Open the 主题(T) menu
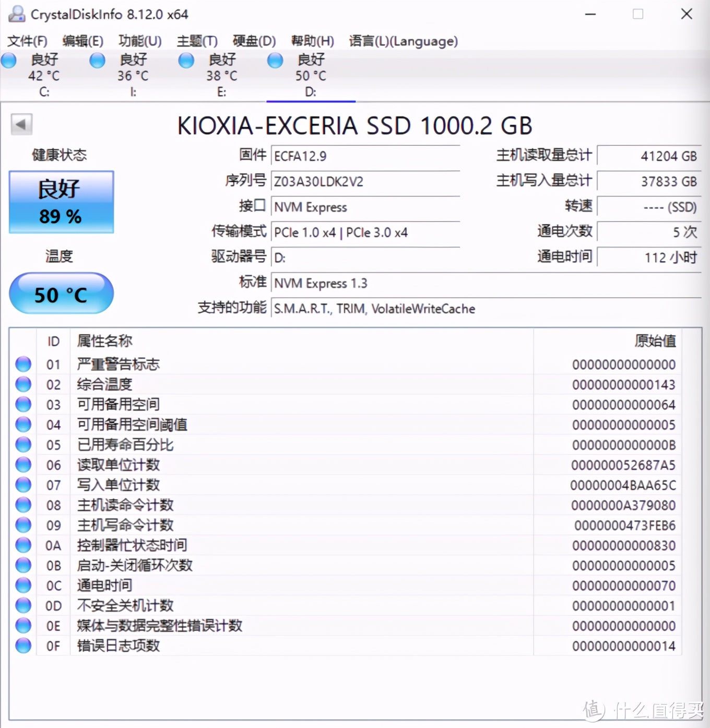Image resolution: width=710 pixels, height=728 pixels. click(196, 41)
